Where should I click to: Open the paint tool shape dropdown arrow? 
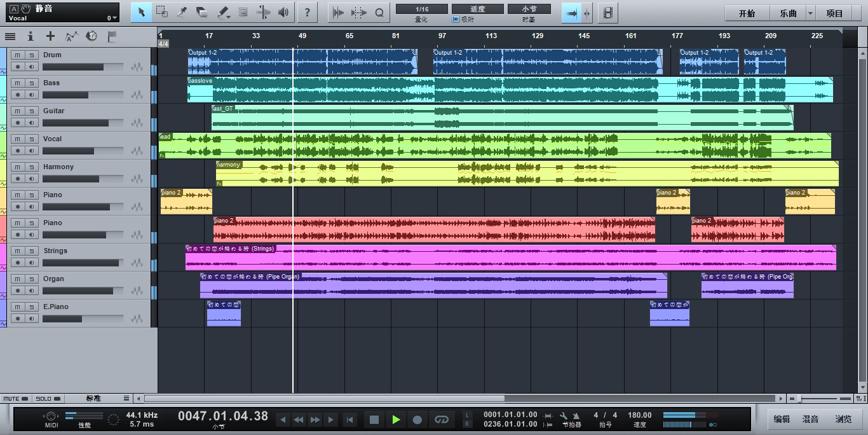click(227, 18)
